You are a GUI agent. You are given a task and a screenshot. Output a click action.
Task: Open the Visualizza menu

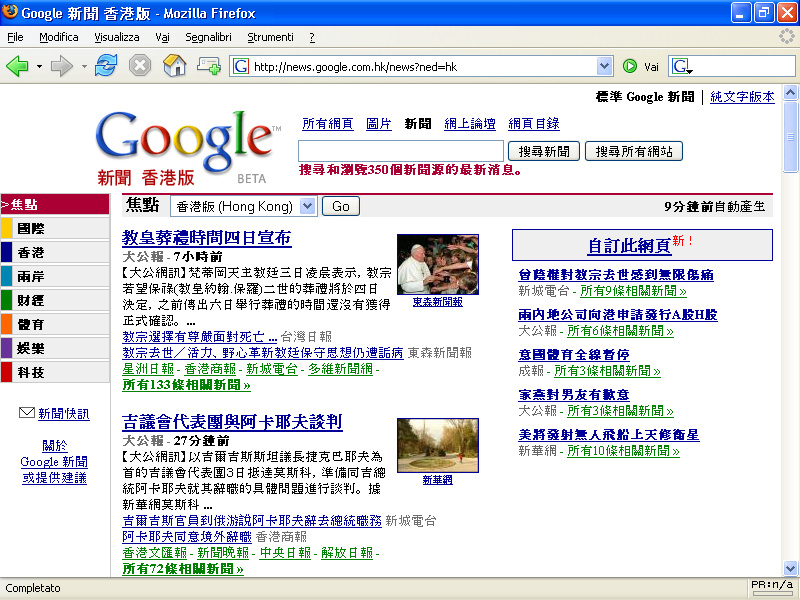click(117, 37)
